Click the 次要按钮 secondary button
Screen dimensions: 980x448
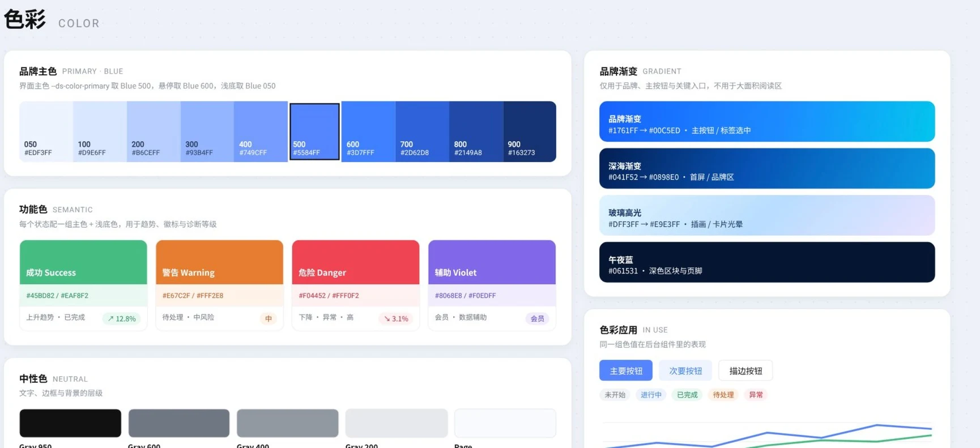[x=685, y=370]
